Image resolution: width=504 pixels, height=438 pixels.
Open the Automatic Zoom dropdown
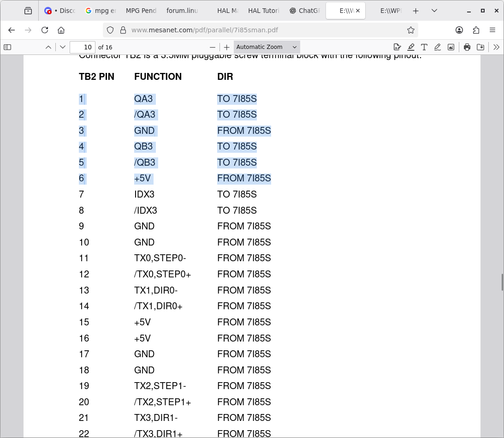click(x=267, y=47)
